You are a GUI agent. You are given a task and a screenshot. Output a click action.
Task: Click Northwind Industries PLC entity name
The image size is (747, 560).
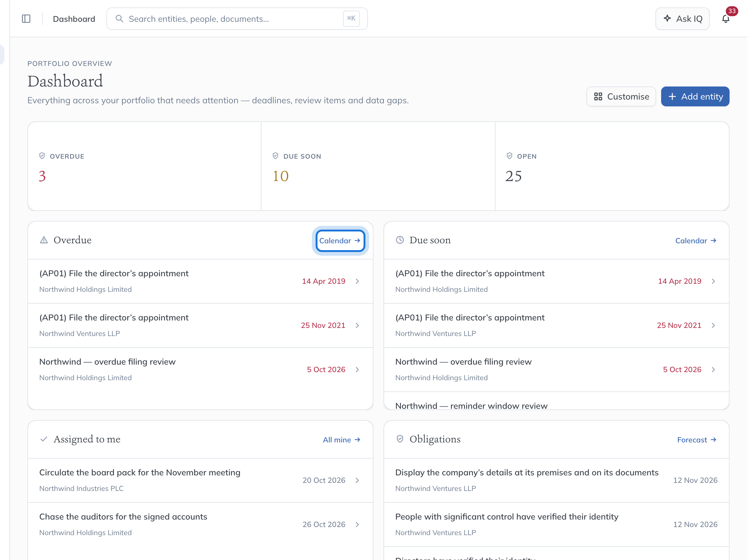coord(81,488)
